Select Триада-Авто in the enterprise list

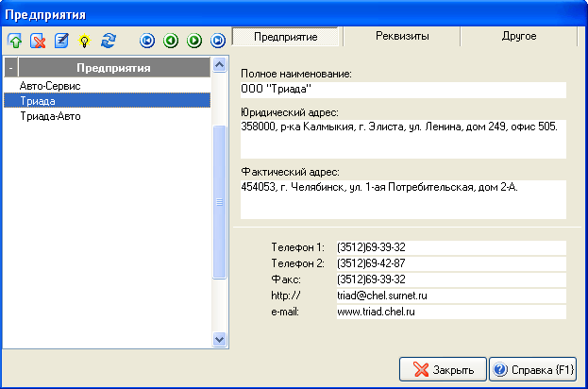pyautogui.click(x=50, y=117)
